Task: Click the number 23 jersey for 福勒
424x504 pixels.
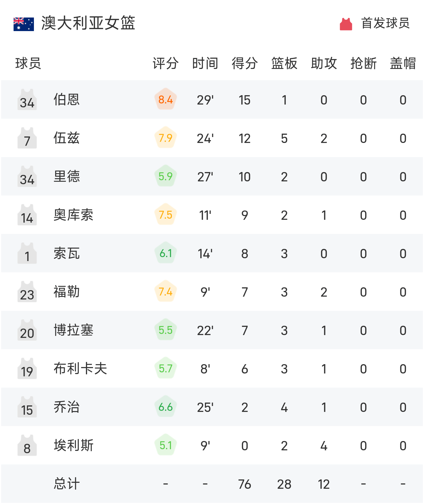Action: click(x=27, y=292)
